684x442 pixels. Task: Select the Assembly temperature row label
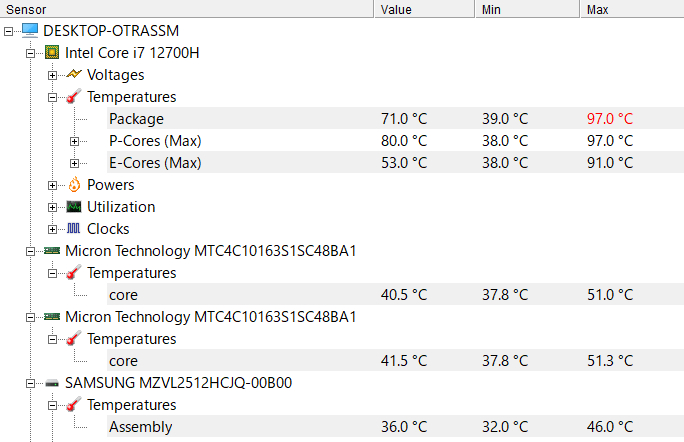(x=140, y=426)
